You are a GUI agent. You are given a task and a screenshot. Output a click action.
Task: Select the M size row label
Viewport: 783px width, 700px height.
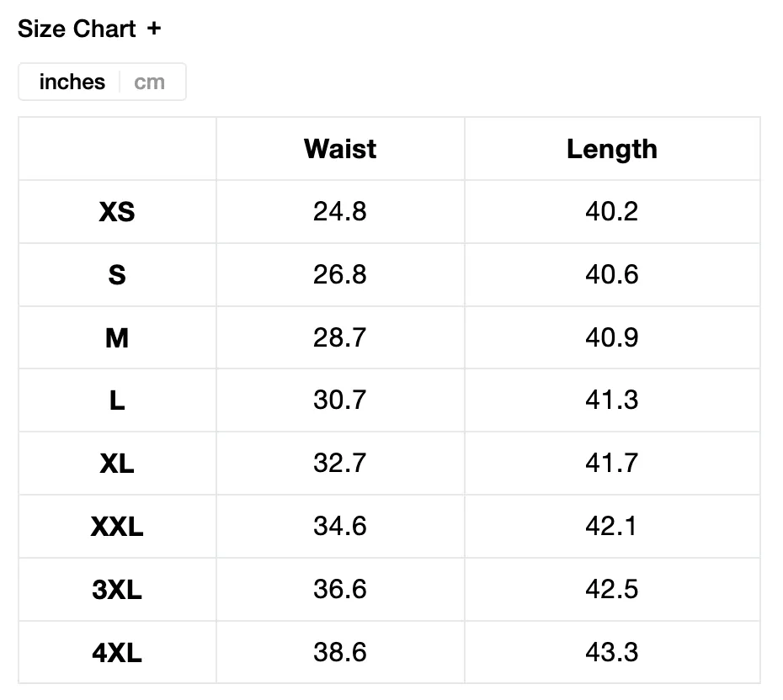[x=117, y=337]
